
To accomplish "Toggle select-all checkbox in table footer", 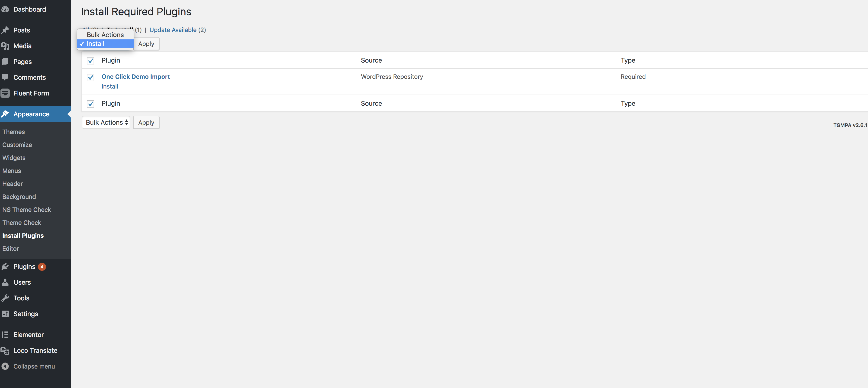I will click(x=90, y=104).
